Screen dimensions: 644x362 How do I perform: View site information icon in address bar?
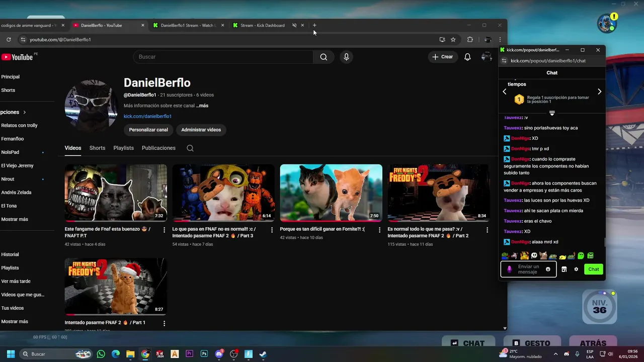tap(22, 39)
